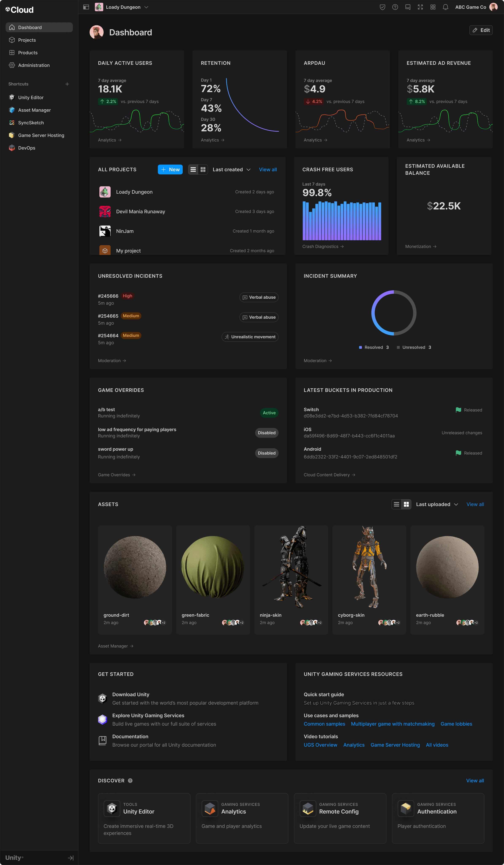The width and height of the screenshot is (504, 865).
Task: Open the shield security icon in top bar
Action: [383, 7]
